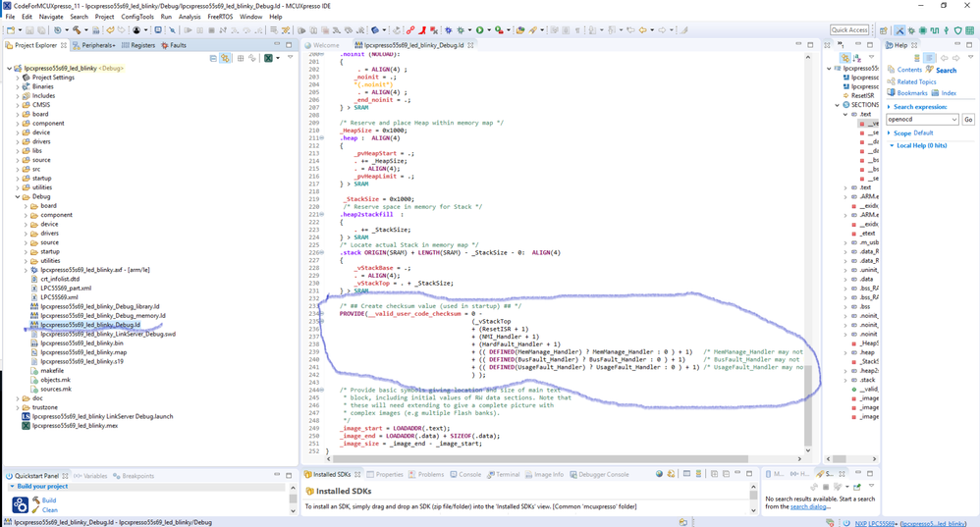Select the makefile entry in Debug folder
980x527 pixels.
pos(52,370)
